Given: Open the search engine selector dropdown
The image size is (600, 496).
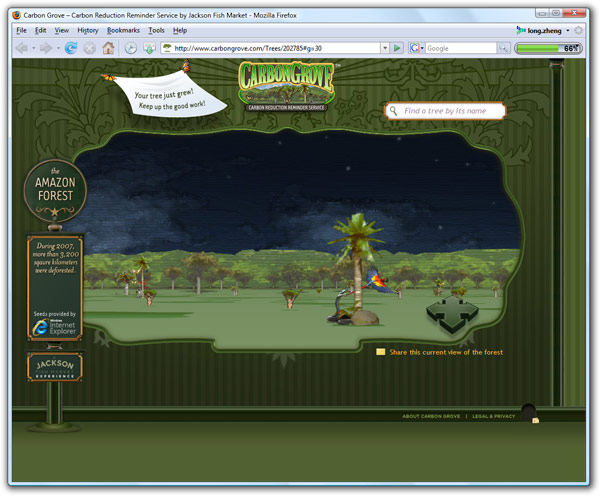Looking at the screenshot, I should [x=422, y=48].
